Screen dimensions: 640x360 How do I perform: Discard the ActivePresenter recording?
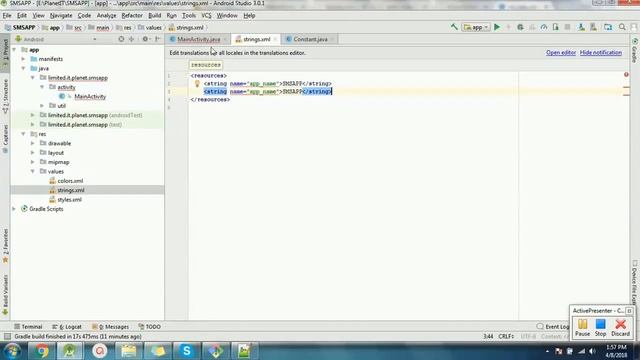click(620, 328)
